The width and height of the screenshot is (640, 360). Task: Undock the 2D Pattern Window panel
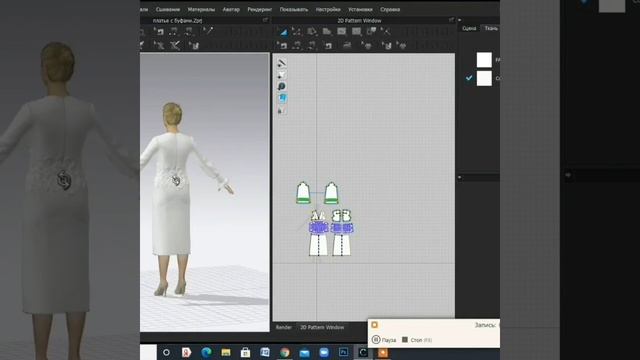(x=451, y=20)
